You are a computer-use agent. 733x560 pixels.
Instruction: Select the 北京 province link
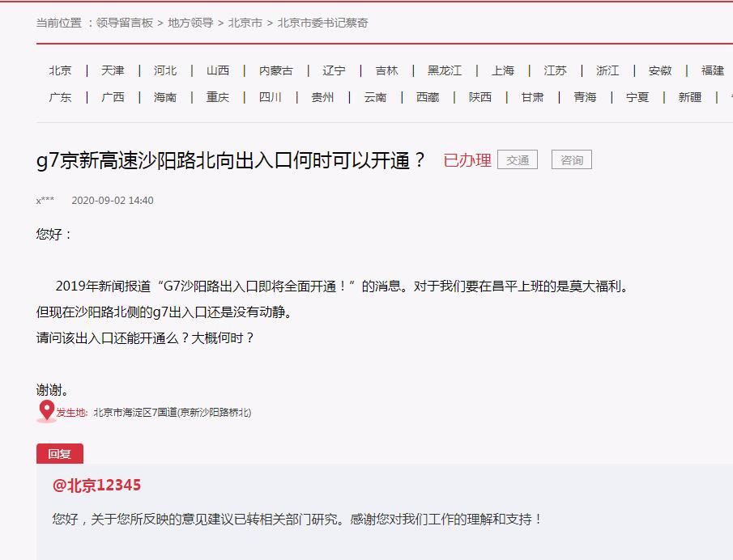click(60, 70)
